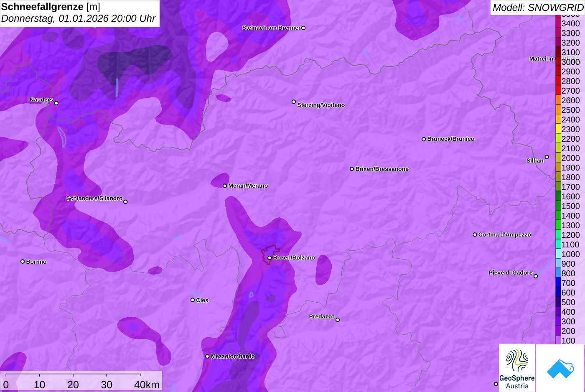Select the violet 300 m legend swatch
The height and width of the screenshot is (392, 585).
pyautogui.click(x=558, y=321)
